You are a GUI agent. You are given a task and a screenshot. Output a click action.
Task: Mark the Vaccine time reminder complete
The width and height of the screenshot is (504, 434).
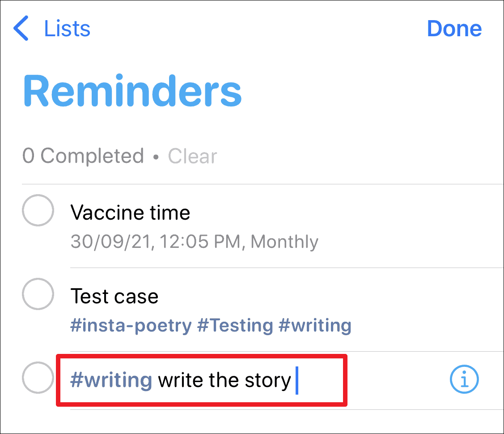[x=38, y=210]
